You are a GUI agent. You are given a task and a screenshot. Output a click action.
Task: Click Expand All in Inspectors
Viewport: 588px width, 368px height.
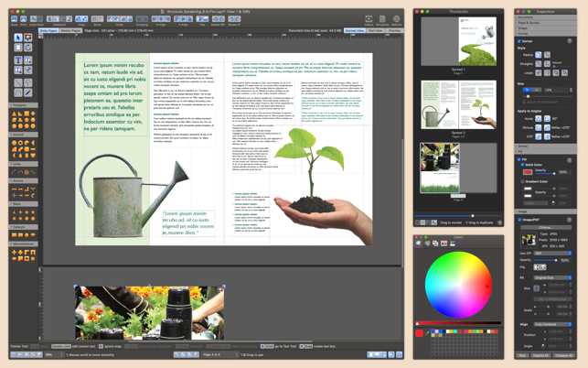tap(540, 355)
